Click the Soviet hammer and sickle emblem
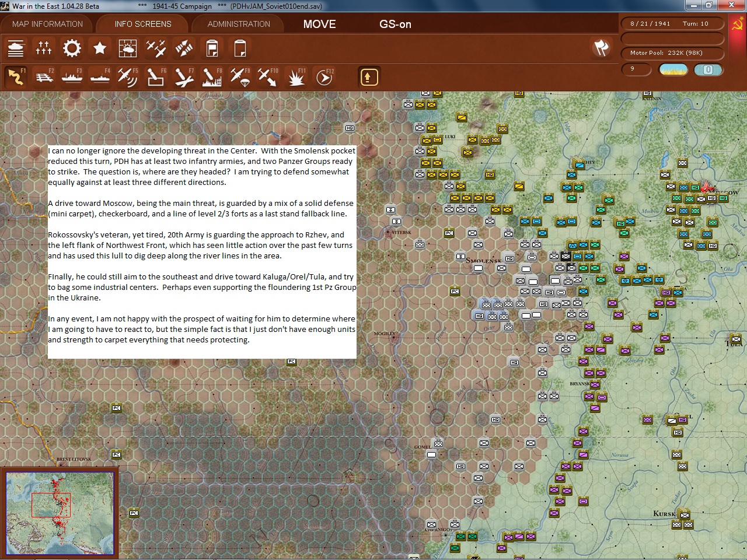 [x=738, y=24]
